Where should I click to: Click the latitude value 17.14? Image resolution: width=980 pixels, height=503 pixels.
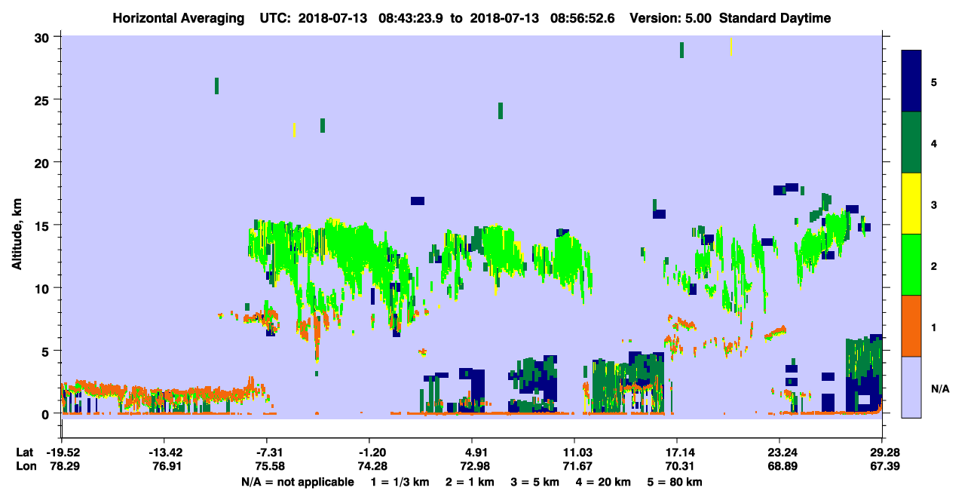coord(677,452)
